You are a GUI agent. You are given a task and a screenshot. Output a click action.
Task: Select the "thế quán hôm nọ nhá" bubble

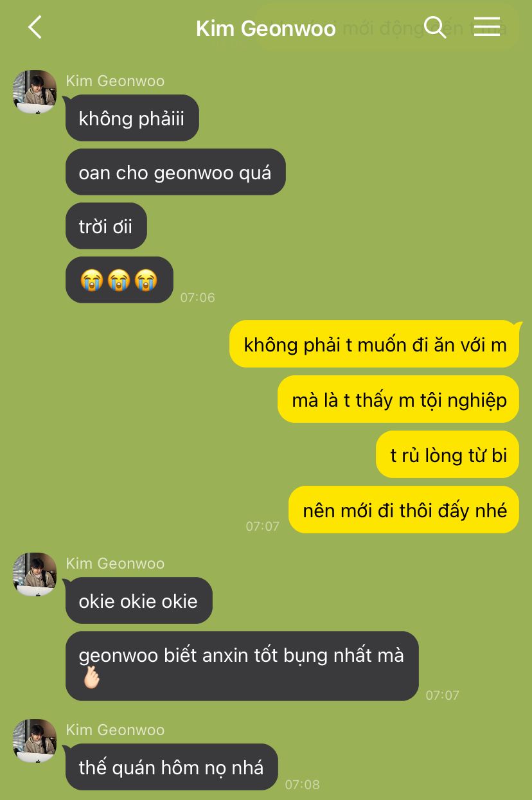171,767
